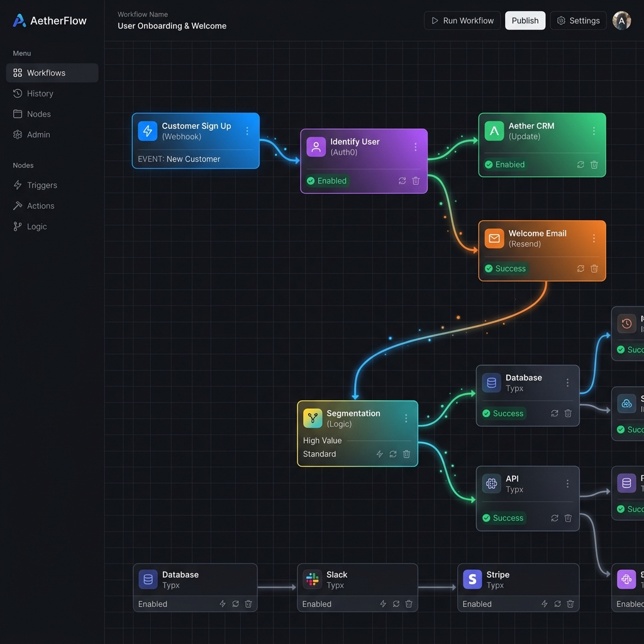
Task: Trigger the Slack node lightning icon
Action: [x=383, y=604]
